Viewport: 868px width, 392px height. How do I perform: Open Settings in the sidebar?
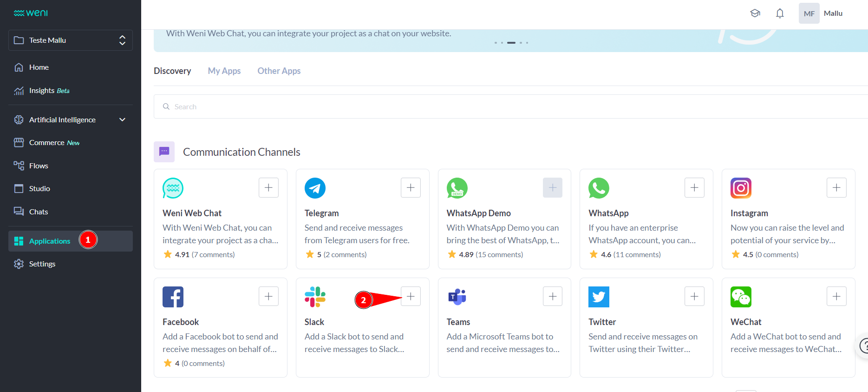click(42, 264)
